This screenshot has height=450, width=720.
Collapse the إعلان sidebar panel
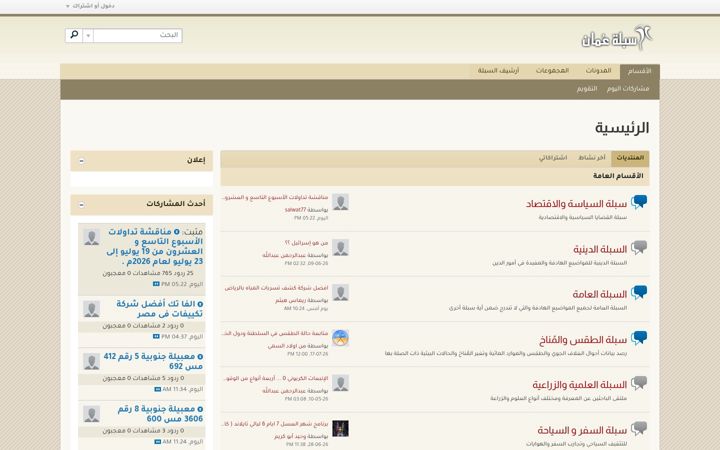(x=81, y=161)
